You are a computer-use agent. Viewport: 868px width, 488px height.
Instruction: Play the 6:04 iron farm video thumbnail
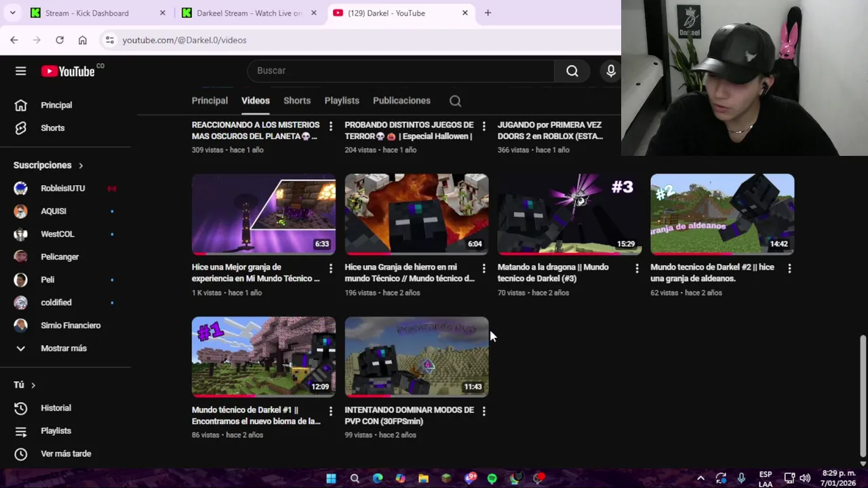click(x=416, y=214)
